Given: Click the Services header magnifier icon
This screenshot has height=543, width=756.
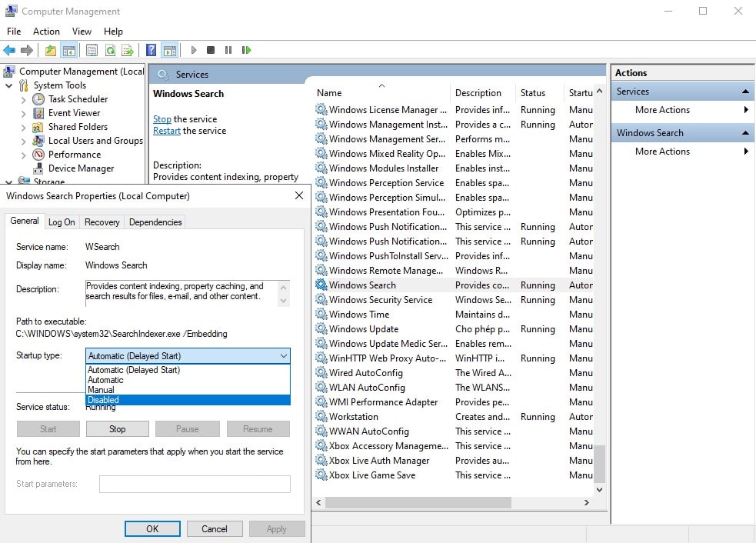Looking at the screenshot, I should coord(163,75).
